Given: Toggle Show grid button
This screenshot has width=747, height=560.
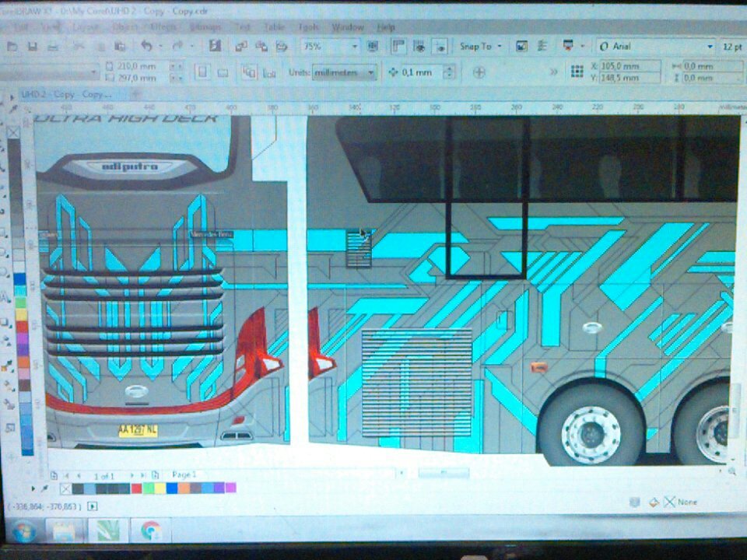Looking at the screenshot, I should (419, 46).
